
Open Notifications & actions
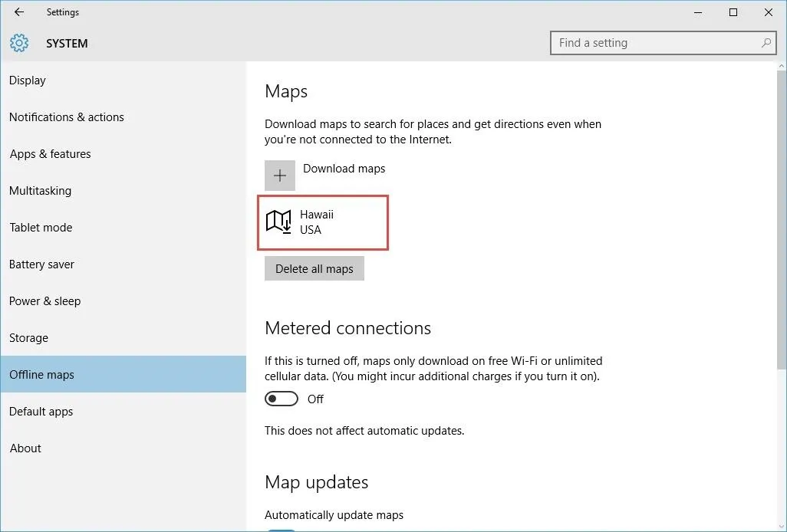[123, 117]
